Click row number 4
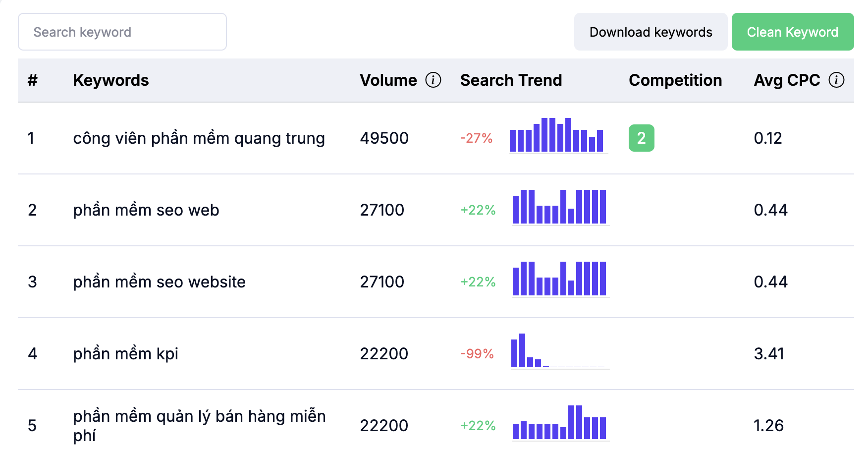This screenshot has height=452, width=868. point(32,353)
